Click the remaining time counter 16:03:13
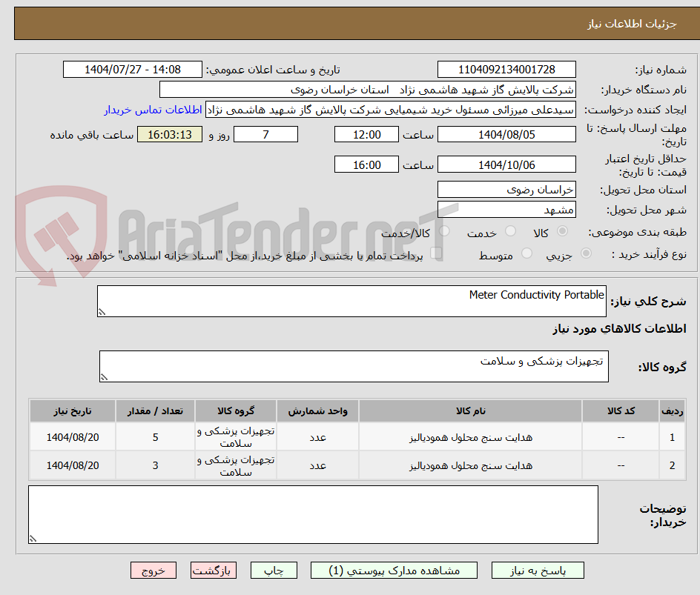The height and width of the screenshot is (595, 700). coord(170,134)
